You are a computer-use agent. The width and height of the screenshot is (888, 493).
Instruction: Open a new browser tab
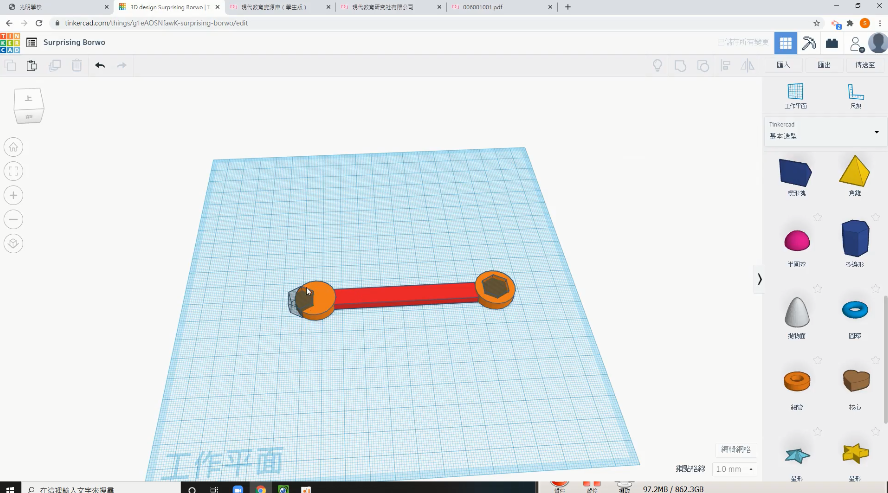[x=567, y=7]
